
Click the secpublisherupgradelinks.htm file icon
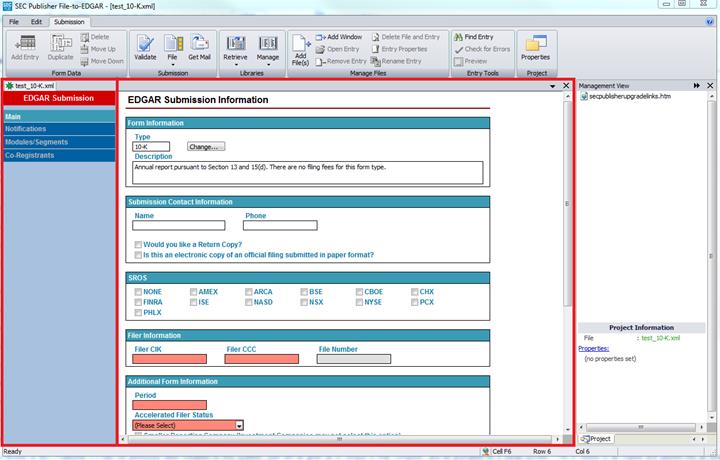pos(584,96)
